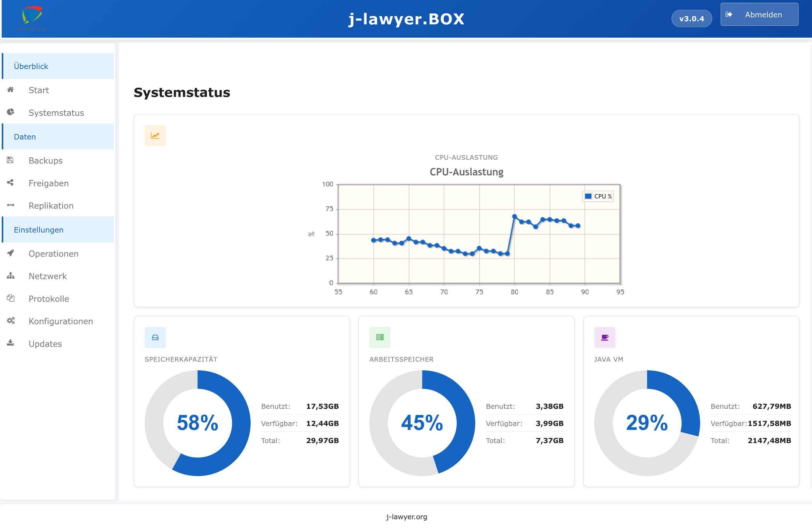The height and width of the screenshot is (528, 812).
Task: Click the CPU % legend color swatch
Action: (588, 196)
